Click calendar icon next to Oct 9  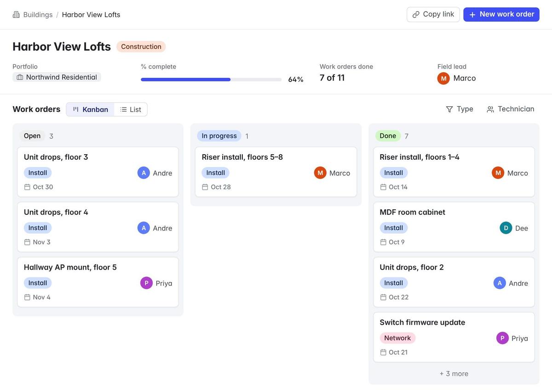click(383, 242)
